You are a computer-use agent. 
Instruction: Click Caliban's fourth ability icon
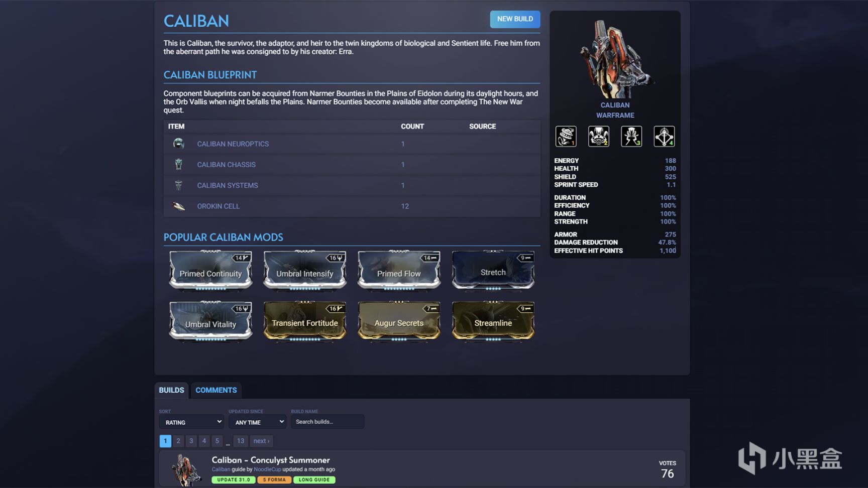664,136
